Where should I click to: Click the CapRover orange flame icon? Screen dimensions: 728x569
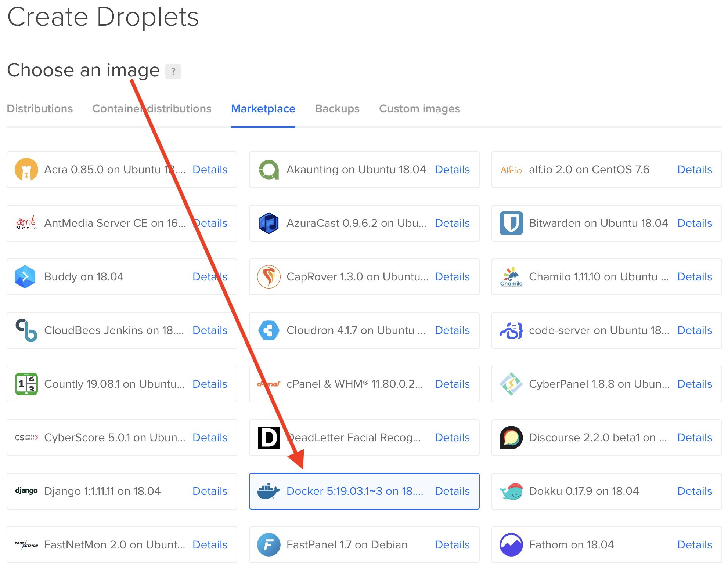click(x=269, y=277)
